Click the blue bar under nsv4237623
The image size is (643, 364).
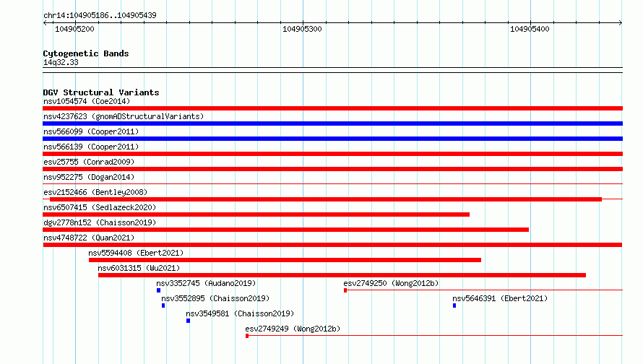click(332, 123)
